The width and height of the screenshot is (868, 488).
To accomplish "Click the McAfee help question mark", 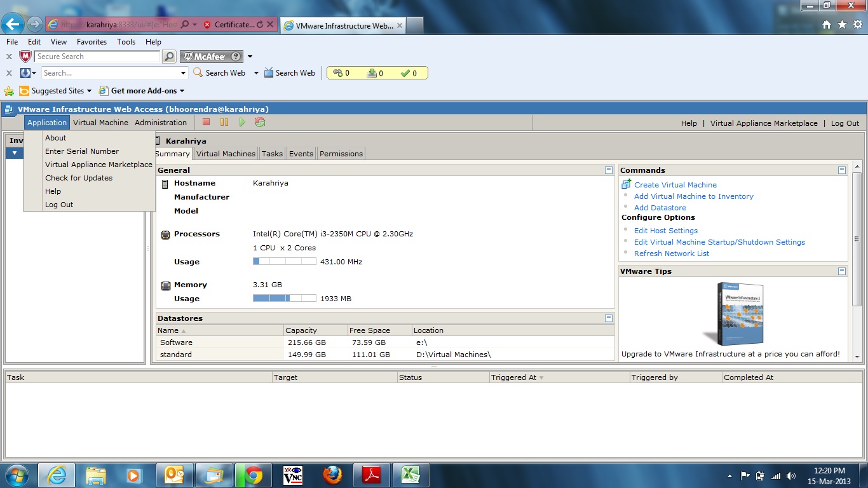I will click(236, 57).
